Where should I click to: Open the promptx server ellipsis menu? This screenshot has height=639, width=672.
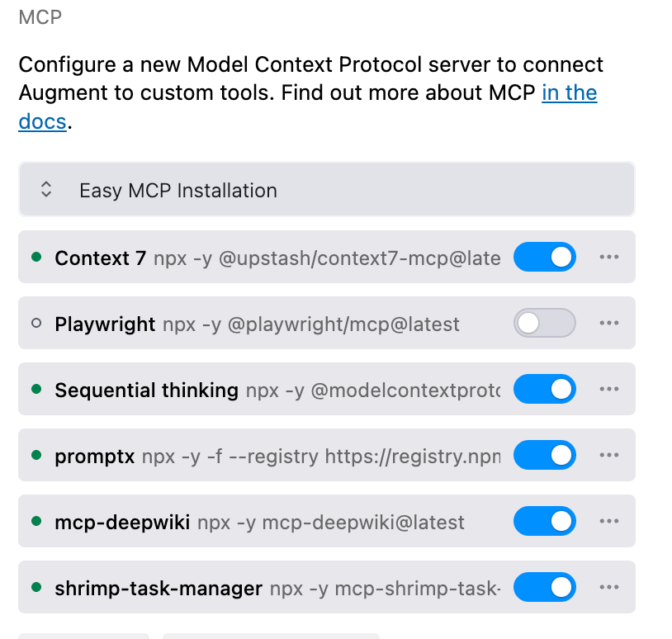609,455
